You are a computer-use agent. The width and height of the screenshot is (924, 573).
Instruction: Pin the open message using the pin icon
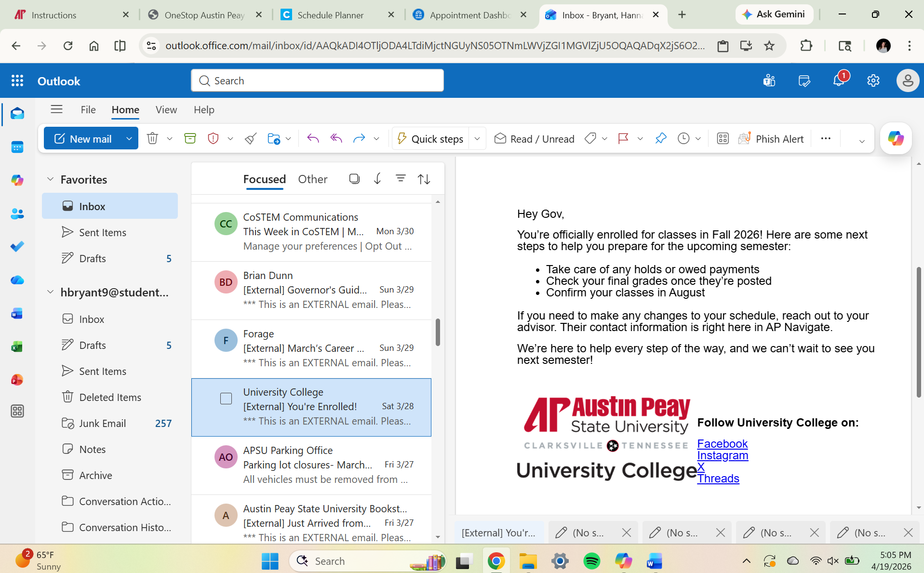coord(660,138)
